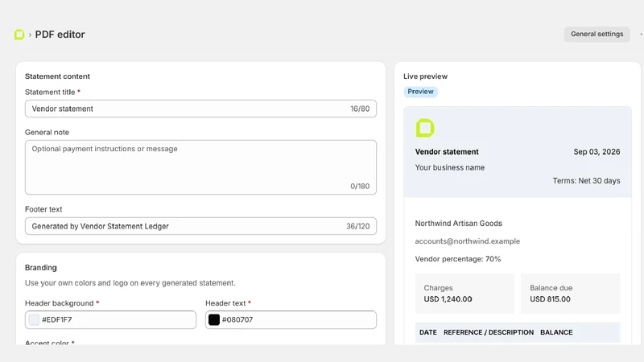Click the green app logo in breadcrumb
Screen dimensions: 644x362
click(19, 35)
